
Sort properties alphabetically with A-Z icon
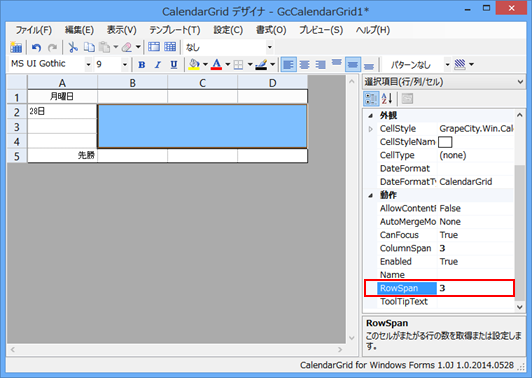[x=387, y=99]
